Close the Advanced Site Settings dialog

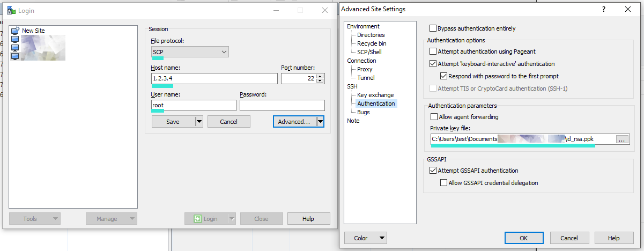tap(628, 9)
